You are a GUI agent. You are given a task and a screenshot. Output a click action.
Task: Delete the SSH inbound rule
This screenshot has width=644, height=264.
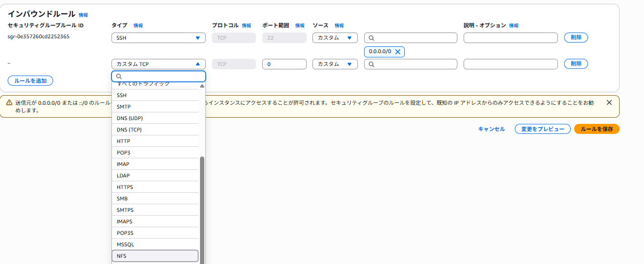point(576,38)
